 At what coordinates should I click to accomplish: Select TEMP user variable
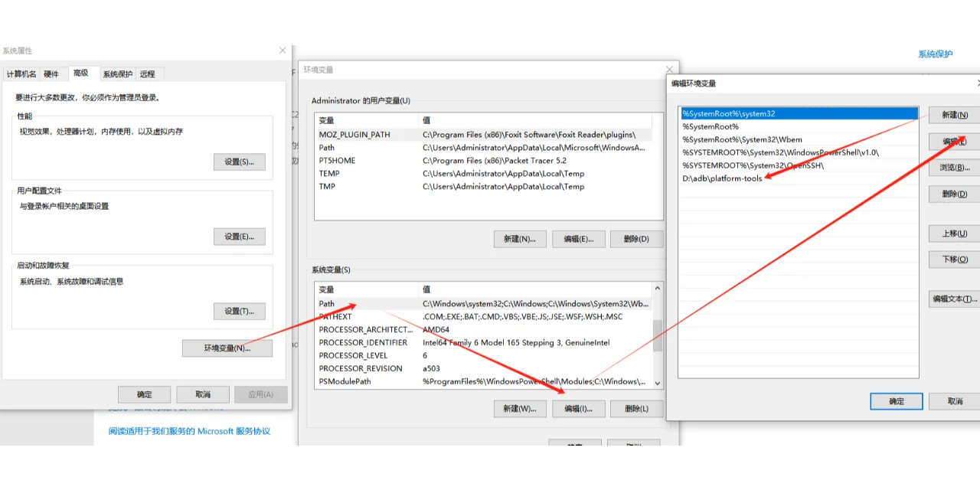tap(483, 174)
